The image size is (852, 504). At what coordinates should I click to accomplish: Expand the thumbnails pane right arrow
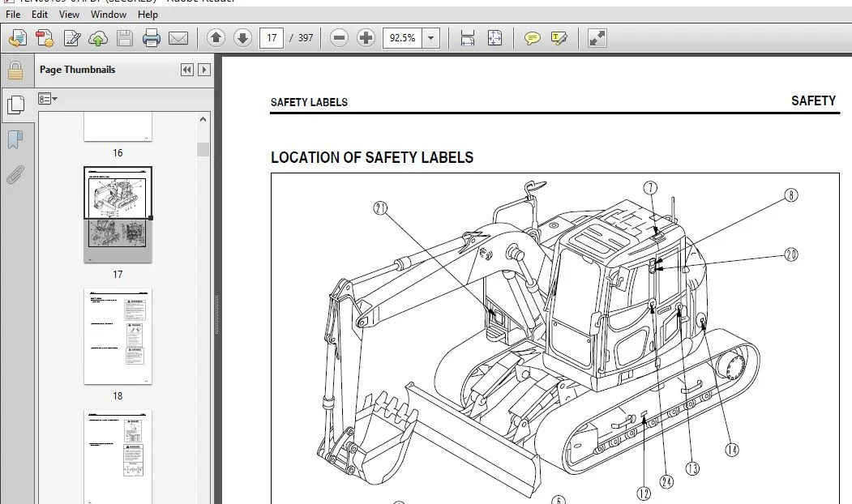point(204,70)
